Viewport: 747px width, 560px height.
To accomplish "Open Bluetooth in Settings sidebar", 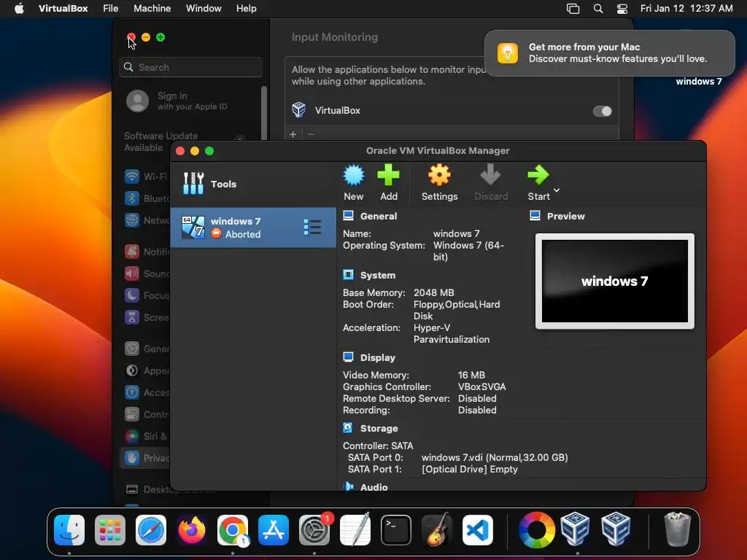I will 146,198.
